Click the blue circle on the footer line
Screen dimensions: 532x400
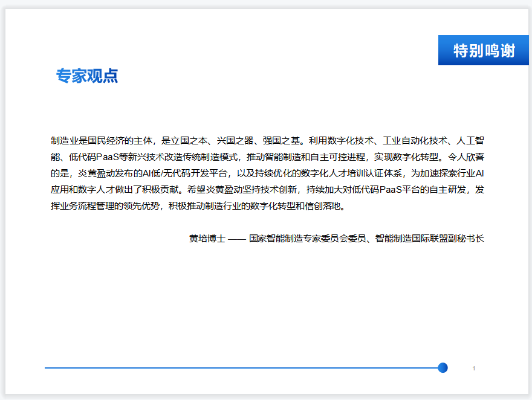click(443, 368)
